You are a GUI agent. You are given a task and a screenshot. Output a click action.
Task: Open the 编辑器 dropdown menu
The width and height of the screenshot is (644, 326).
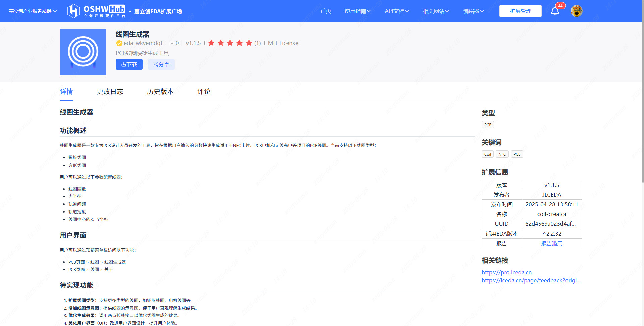point(473,11)
